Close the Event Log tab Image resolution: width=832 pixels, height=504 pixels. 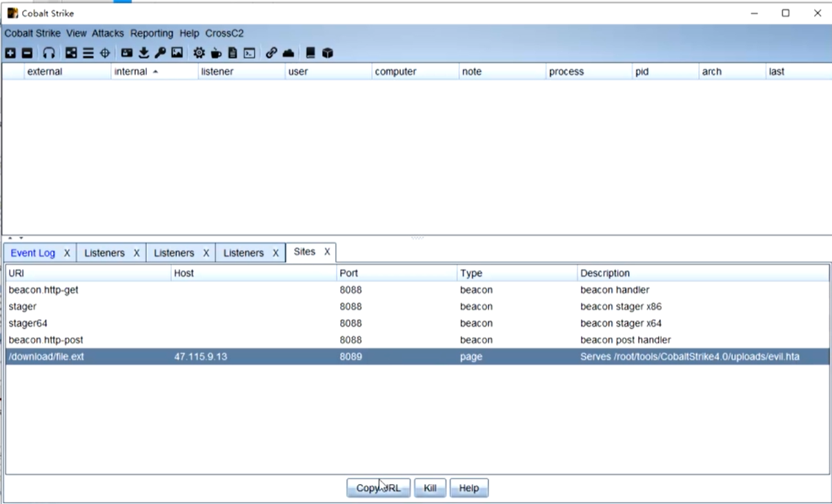[67, 253]
